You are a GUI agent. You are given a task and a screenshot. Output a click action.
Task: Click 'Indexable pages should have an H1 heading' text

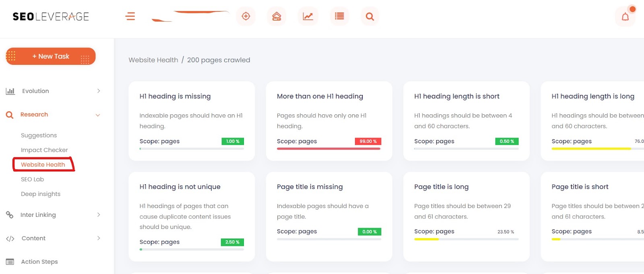tap(191, 121)
